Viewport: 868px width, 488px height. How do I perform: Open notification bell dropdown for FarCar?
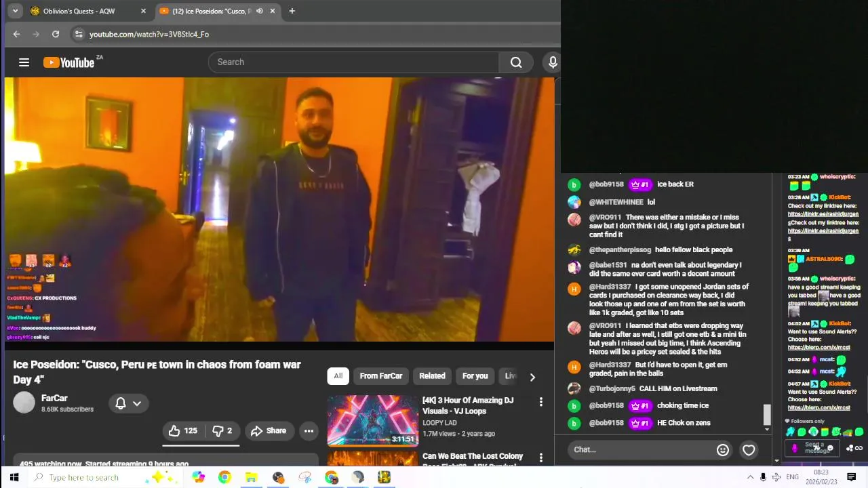click(128, 403)
